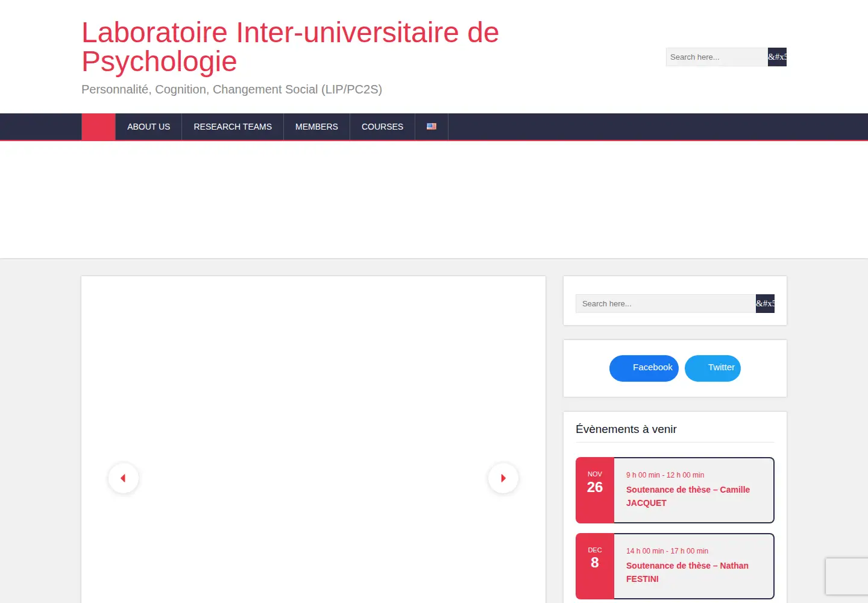Click the 'Évènements à venir' heading
868x603 pixels.
pos(626,429)
